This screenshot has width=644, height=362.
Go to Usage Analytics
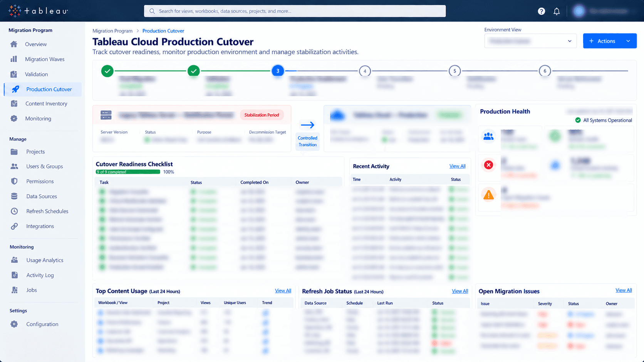45,260
